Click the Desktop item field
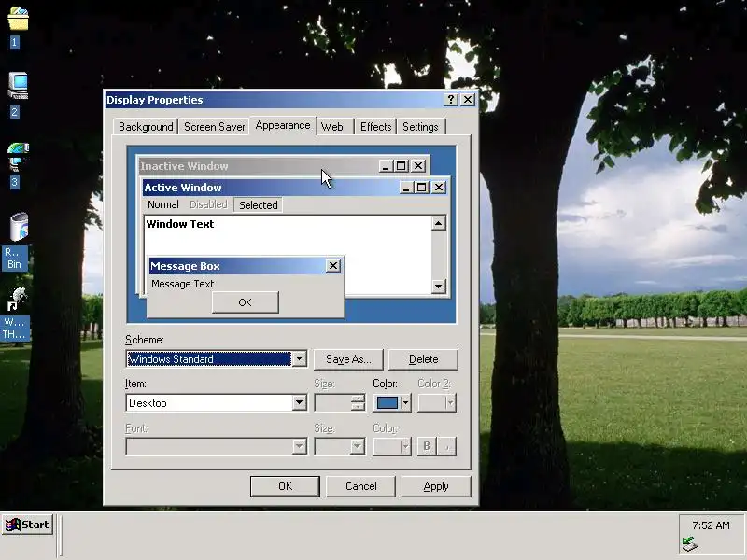747x560 pixels. pyautogui.click(x=208, y=403)
